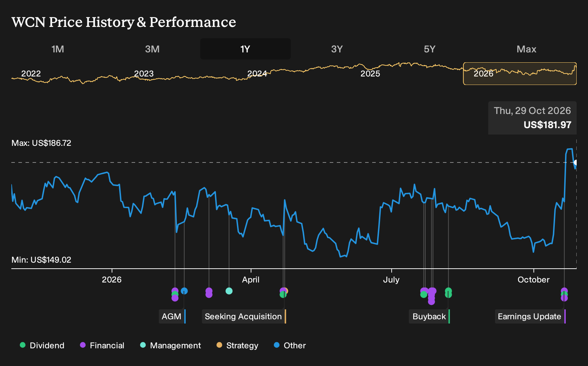Select the lowest purple dot in July cluster
Screen dimensions: 588x366
(x=431, y=302)
